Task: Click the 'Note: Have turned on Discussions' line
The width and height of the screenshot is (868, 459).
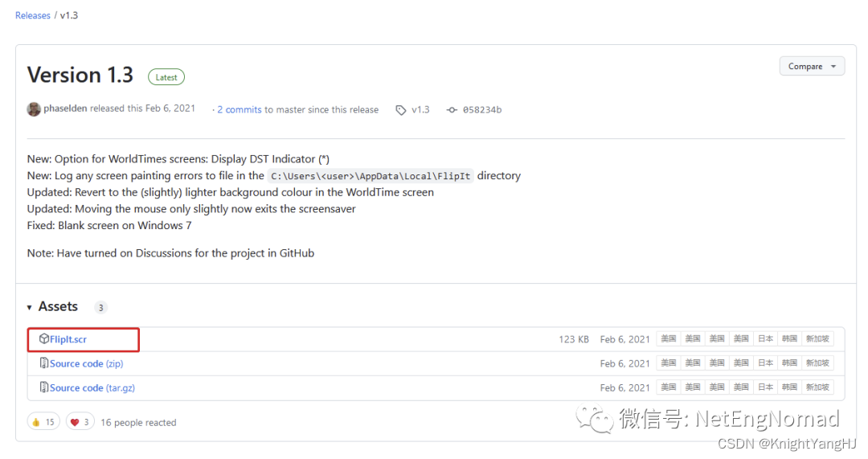Action: [x=170, y=253]
